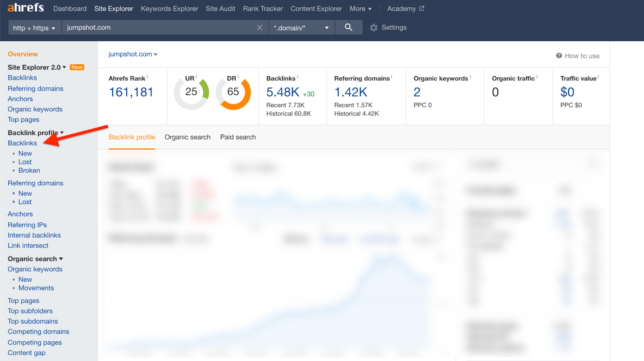Open Top subfolders sidebar link
Image resolution: width=644 pixels, height=361 pixels.
coord(30,311)
